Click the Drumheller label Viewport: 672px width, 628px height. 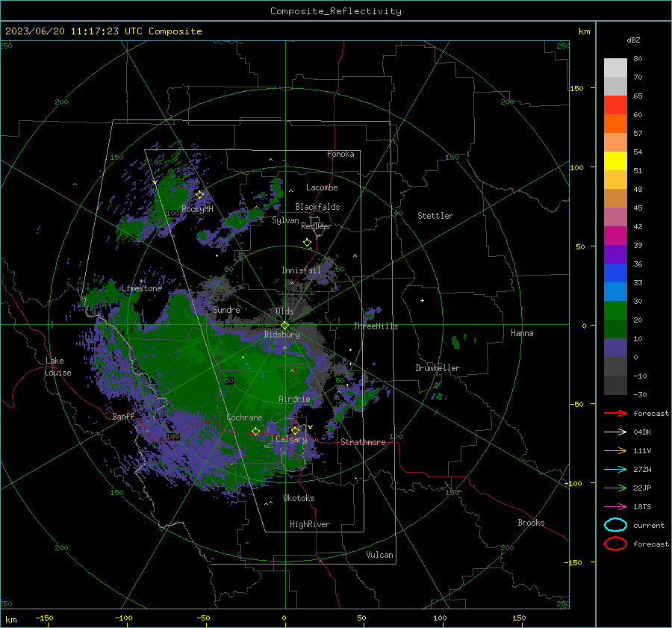click(438, 368)
